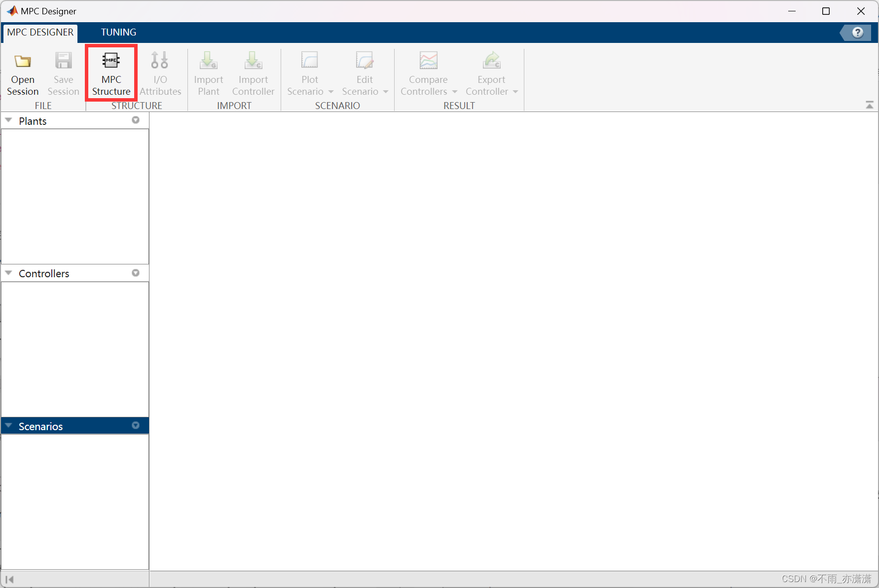Image resolution: width=879 pixels, height=588 pixels.
Task: Click the bottom-left panel collapse arrow icon
Action: click(x=9, y=580)
